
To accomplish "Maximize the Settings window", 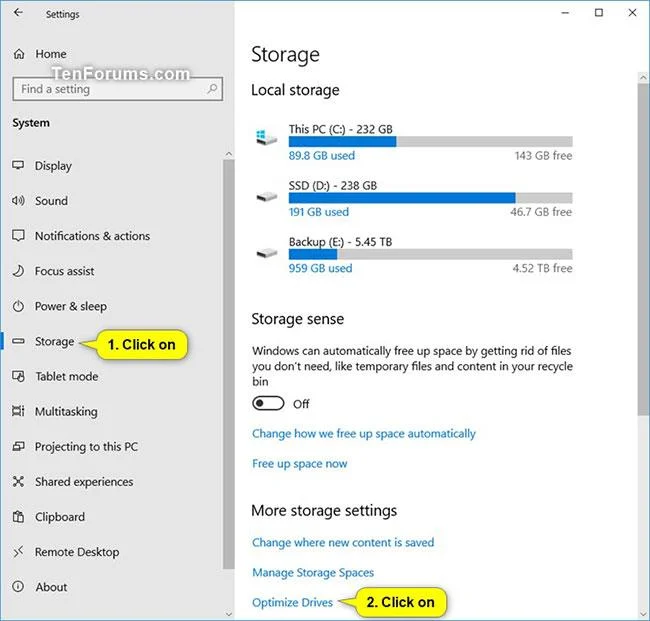I will [x=599, y=13].
